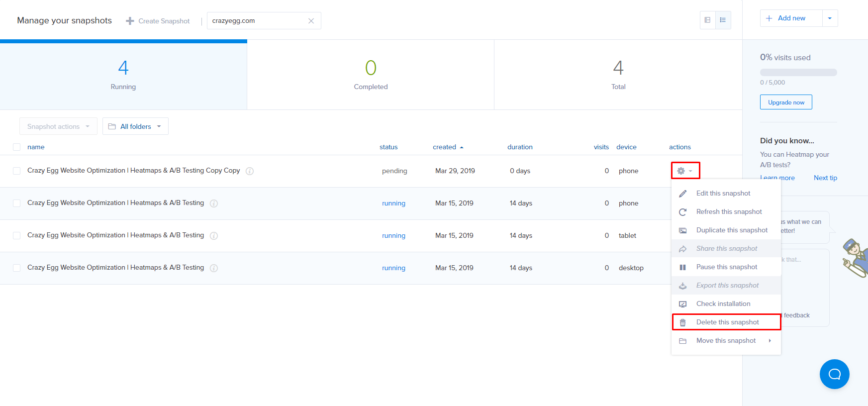
Task: Click the plus icon in the Add new button
Action: 769,18
